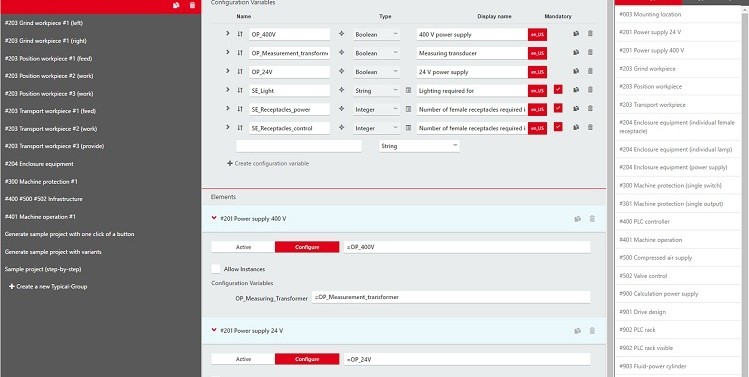Click the reorder arrows for the OP_24V row
The image size is (749, 377).
coord(240,72)
